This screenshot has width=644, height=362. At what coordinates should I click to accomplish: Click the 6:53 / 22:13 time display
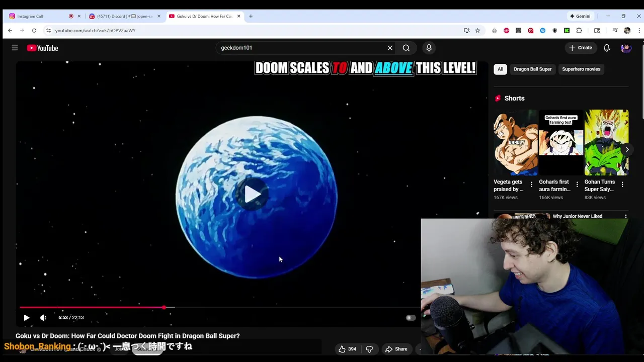tap(71, 318)
